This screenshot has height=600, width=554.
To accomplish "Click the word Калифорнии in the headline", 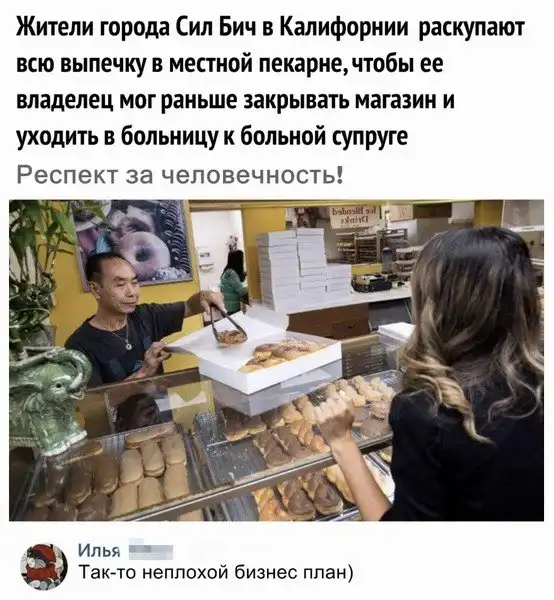I will 344,28.
